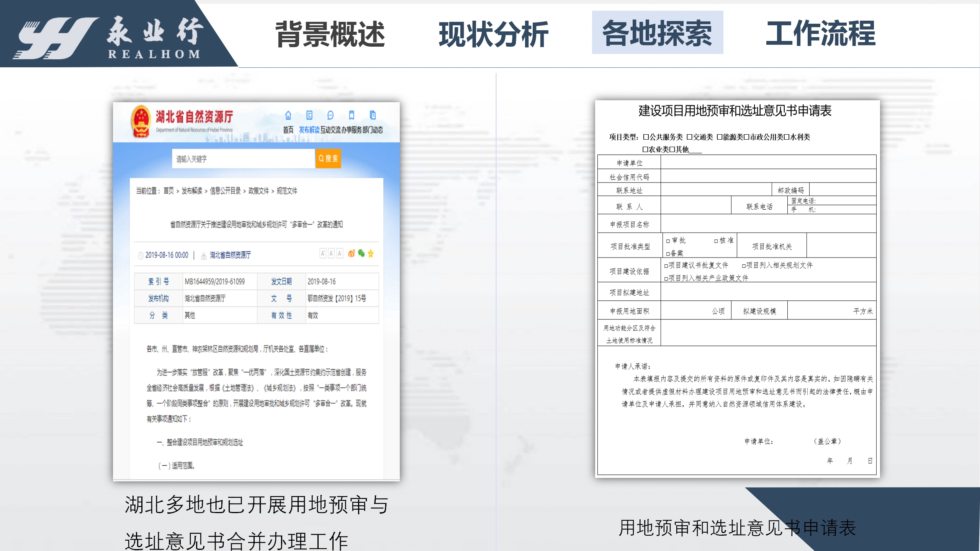Click the yellow star favorite icon
Screen dimensions: 980x551
coord(371,253)
